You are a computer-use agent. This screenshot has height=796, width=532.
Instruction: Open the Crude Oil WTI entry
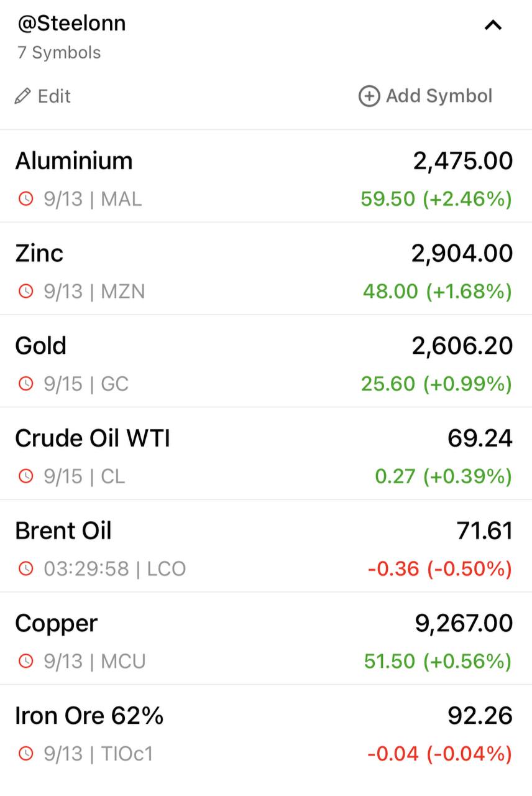[x=266, y=453]
